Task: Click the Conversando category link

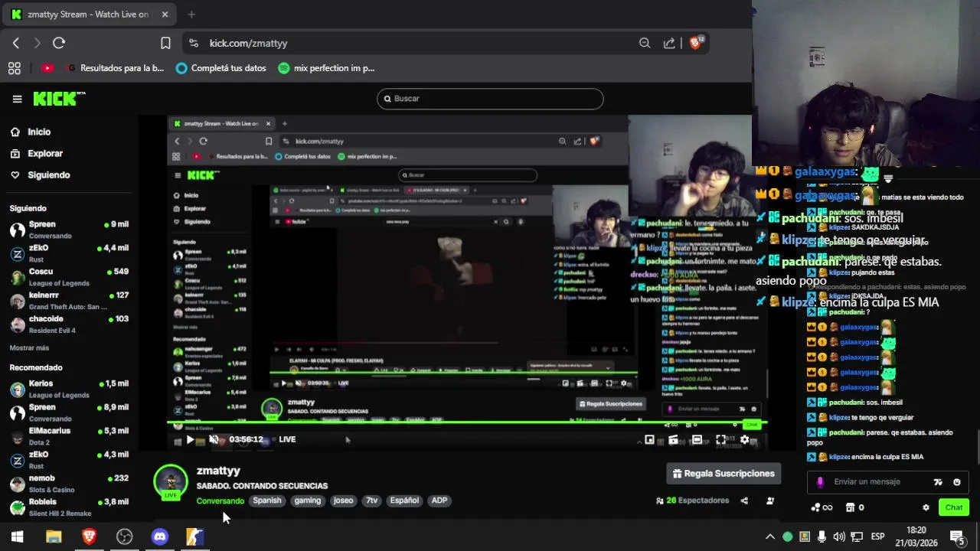Action: pos(220,501)
